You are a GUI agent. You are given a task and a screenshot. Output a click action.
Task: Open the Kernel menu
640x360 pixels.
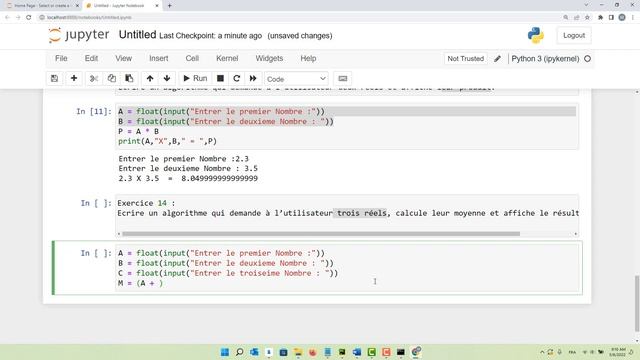point(227,58)
